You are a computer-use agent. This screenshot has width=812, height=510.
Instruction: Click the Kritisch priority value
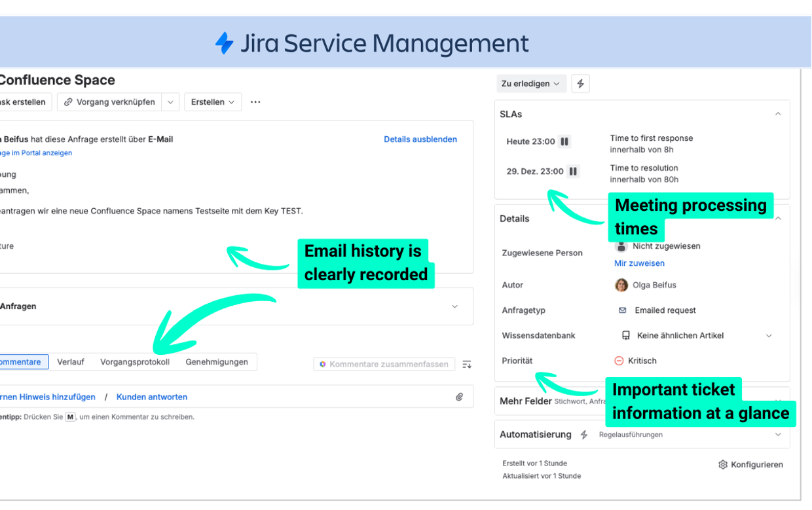pyautogui.click(x=642, y=361)
